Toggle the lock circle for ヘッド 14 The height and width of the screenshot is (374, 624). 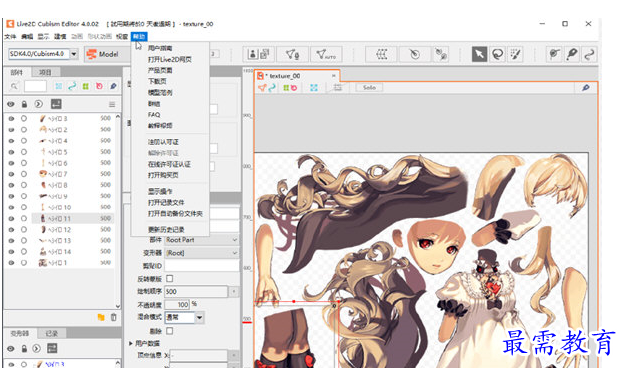24,251
